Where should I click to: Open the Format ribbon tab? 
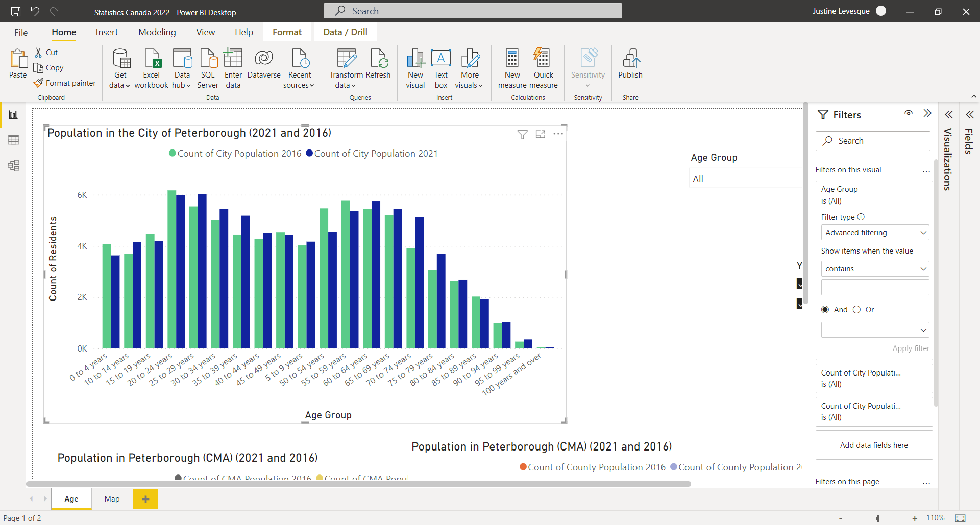click(287, 32)
